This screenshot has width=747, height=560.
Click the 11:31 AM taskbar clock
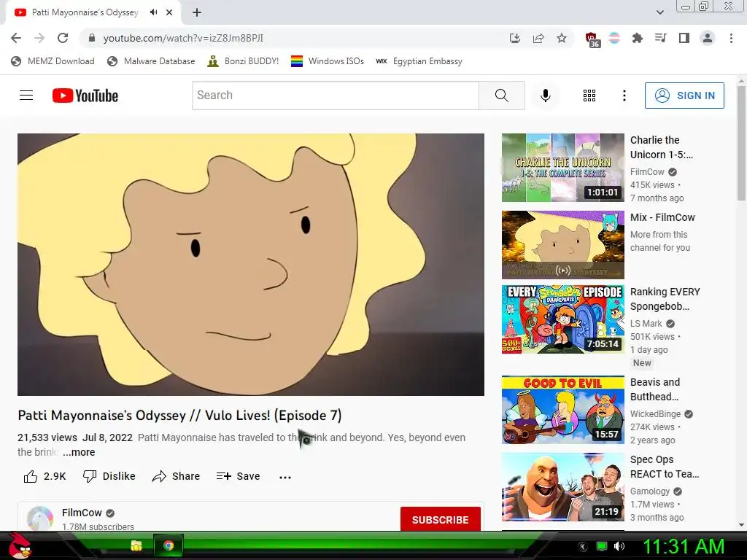684,546
